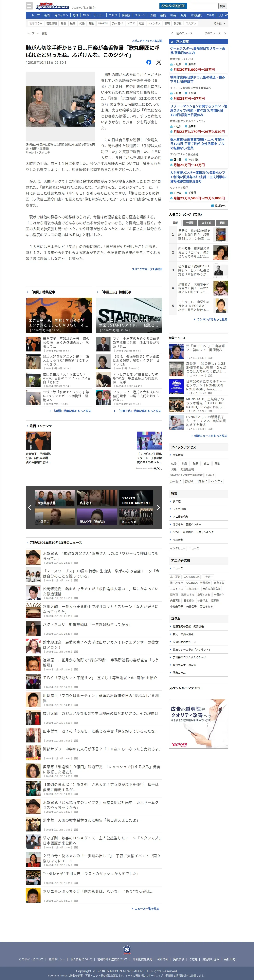
Task: Select the 野球 nav item
Action: [x=76, y=15]
